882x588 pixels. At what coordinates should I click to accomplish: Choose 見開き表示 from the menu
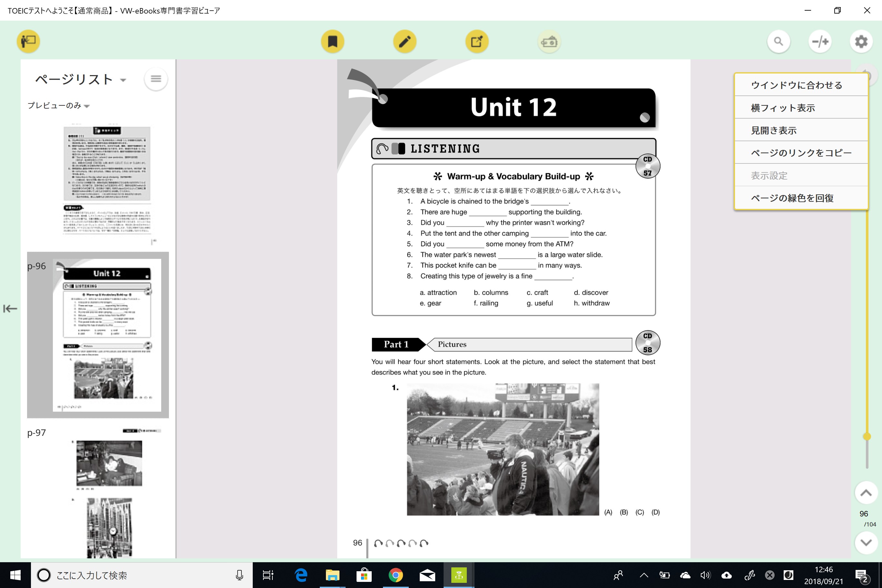pyautogui.click(x=774, y=131)
